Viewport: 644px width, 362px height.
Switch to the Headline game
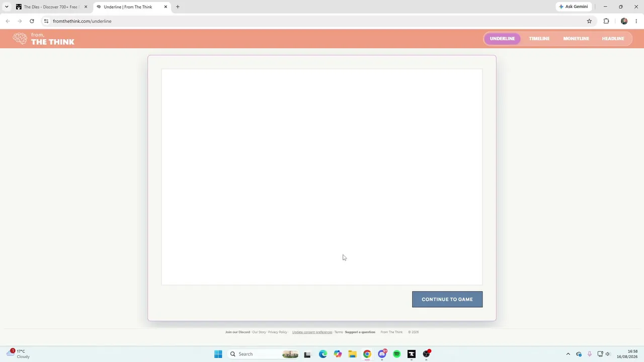click(613, 39)
